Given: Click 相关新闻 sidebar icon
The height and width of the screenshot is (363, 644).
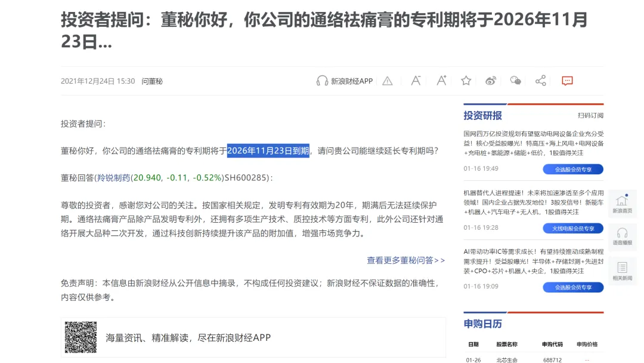Looking at the screenshot, I should (x=622, y=271).
